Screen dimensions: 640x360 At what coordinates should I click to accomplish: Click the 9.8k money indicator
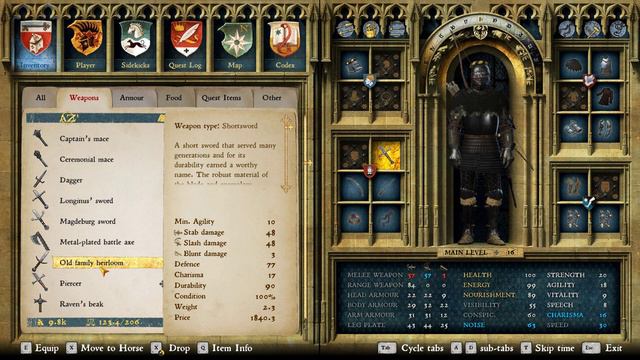pos(52,322)
